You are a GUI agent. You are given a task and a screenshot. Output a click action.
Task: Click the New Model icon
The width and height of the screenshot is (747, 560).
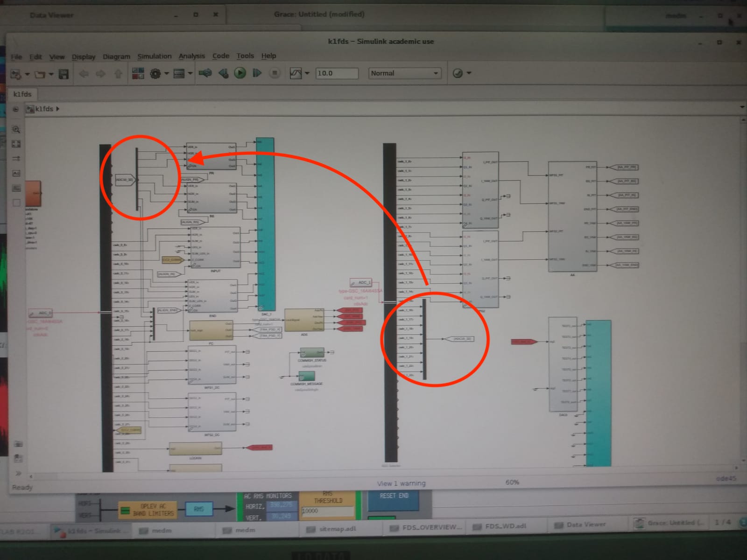[x=16, y=74]
